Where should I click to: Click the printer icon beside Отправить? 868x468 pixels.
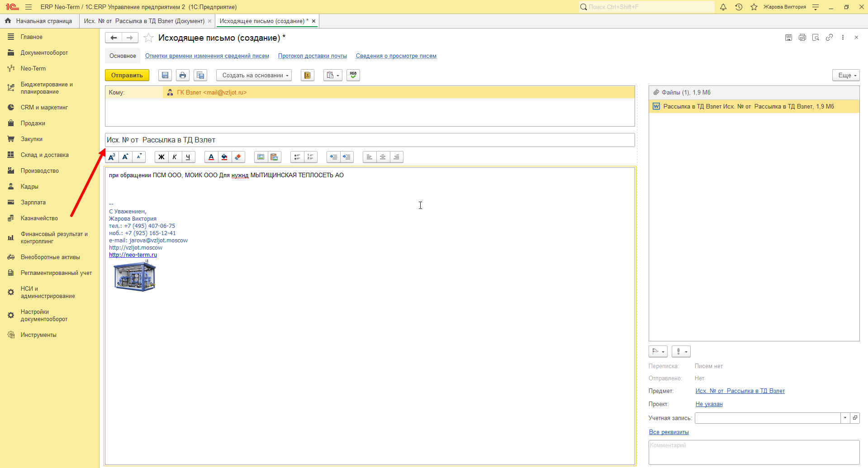tap(183, 75)
